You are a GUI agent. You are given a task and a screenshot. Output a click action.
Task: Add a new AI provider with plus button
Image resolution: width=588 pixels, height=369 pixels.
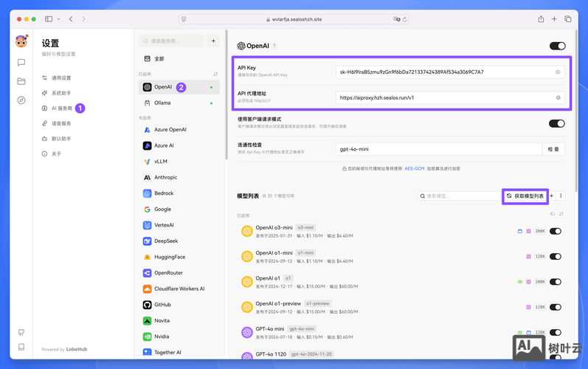(213, 41)
